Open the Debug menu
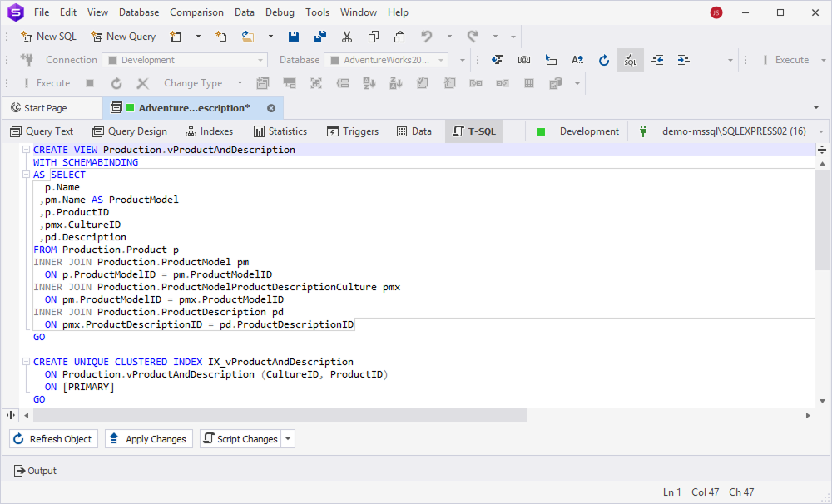 coord(280,12)
